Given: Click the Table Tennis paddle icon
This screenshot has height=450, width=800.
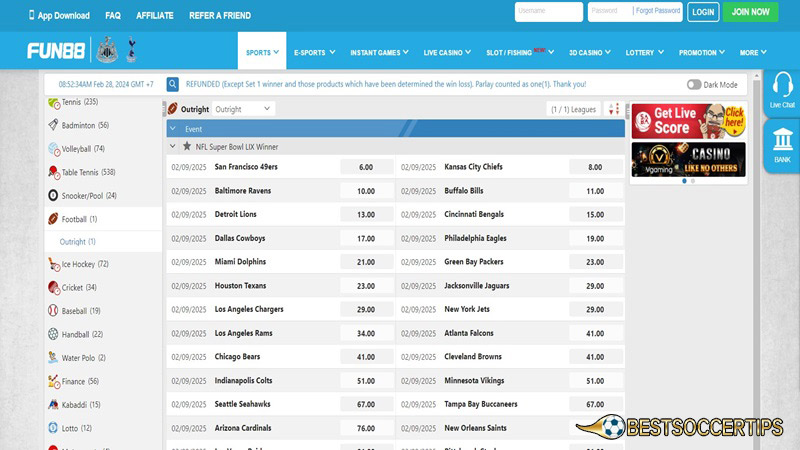Looking at the screenshot, I should 54,172.
